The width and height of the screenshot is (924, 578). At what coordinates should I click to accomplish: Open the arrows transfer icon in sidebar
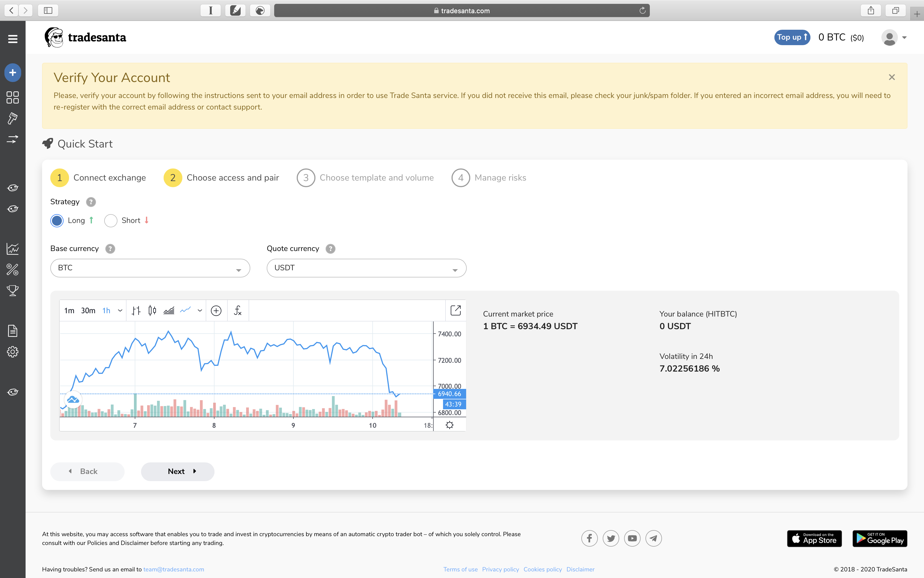point(13,139)
